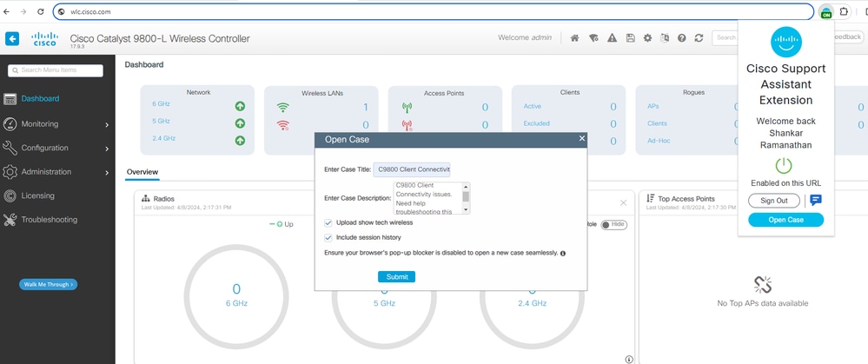Toggle the Hide switch in Radios panel

614,225
